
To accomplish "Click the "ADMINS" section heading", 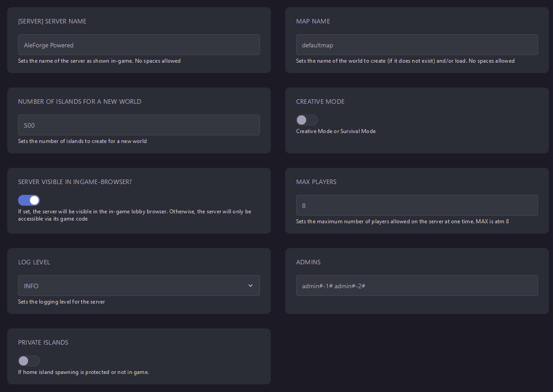I will click(308, 262).
